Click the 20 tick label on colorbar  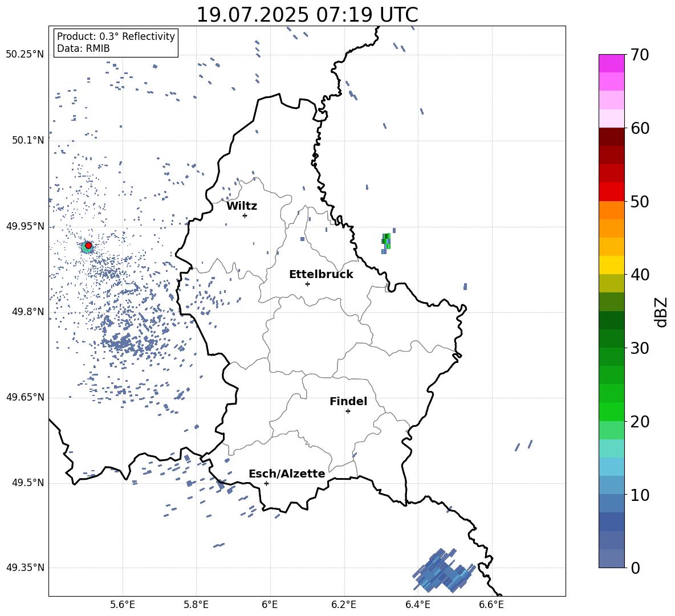click(640, 421)
